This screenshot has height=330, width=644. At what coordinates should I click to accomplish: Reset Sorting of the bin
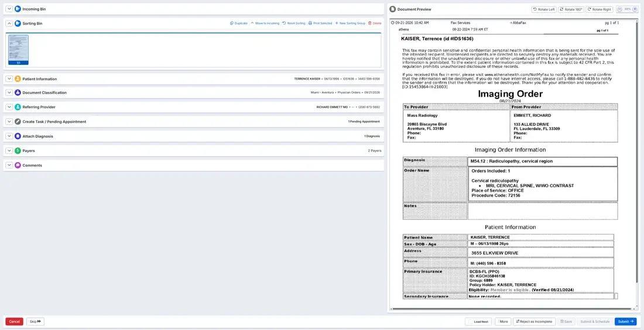coord(294,23)
